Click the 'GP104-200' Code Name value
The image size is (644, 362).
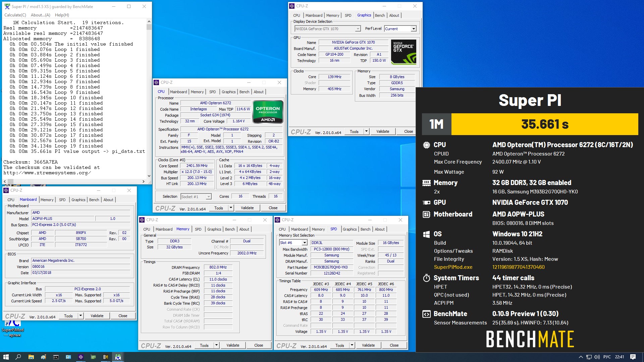click(x=334, y=54)
